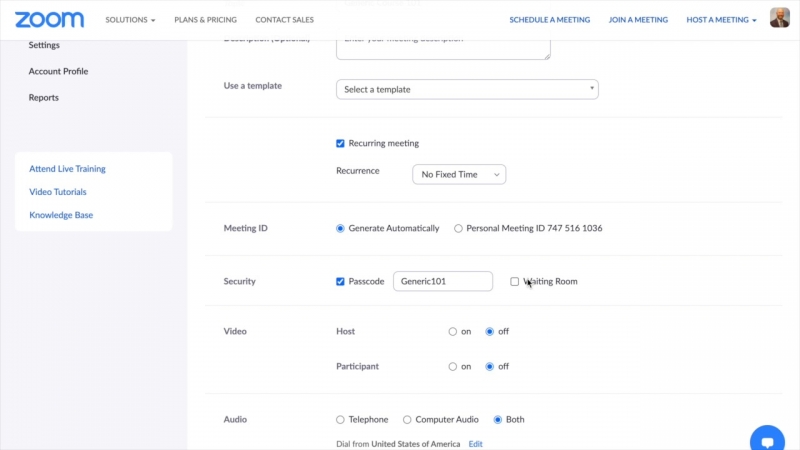Select Personal Meeting ID radio option
This screenshot has height=450, width=800.
click(x=458, y=229)
